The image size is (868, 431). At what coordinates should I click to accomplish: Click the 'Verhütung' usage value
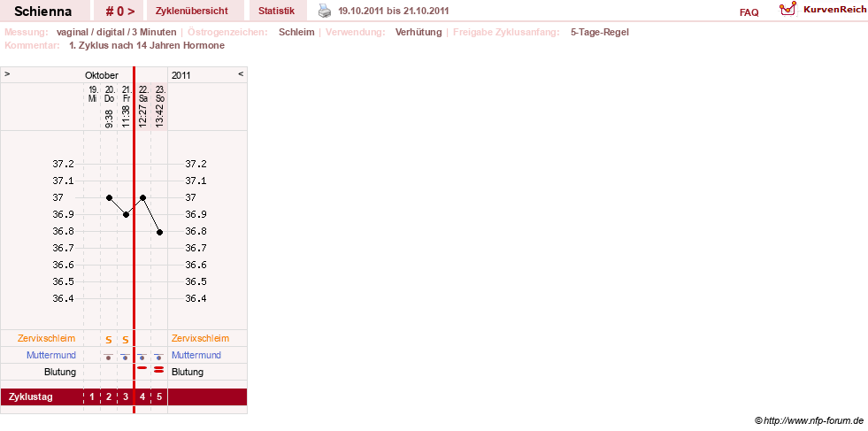tap(419, 32)
